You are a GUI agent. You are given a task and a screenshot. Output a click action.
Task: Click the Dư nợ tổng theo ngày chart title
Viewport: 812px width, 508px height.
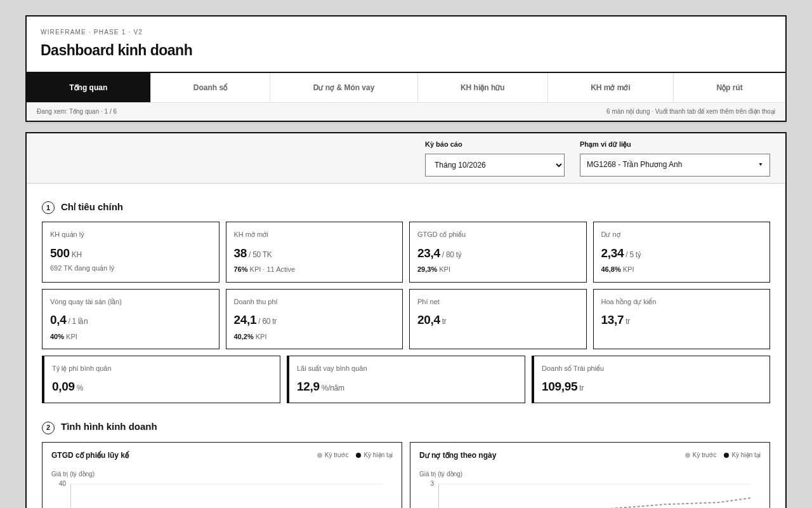pos(458,455)
